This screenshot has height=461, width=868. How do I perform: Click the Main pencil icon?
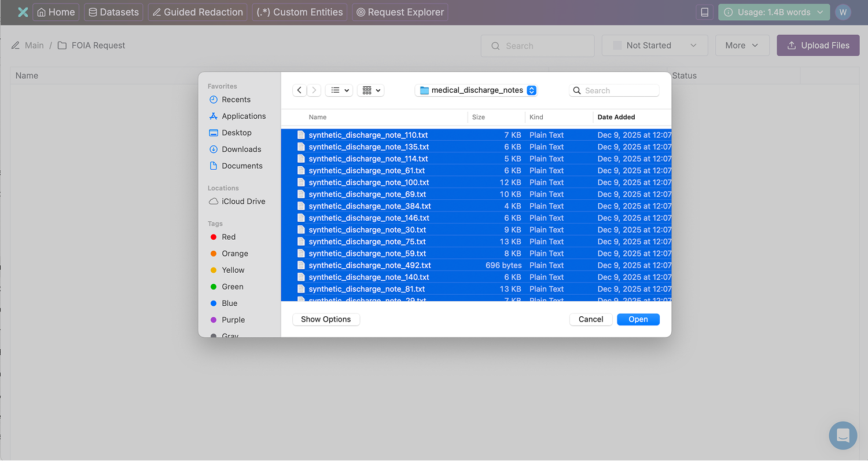[x=16, y=45]
